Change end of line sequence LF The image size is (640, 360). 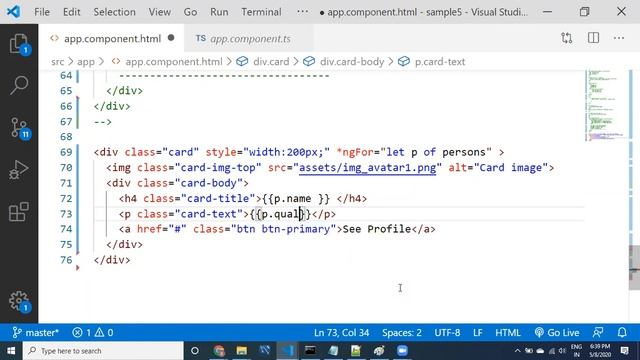(478, 333)
